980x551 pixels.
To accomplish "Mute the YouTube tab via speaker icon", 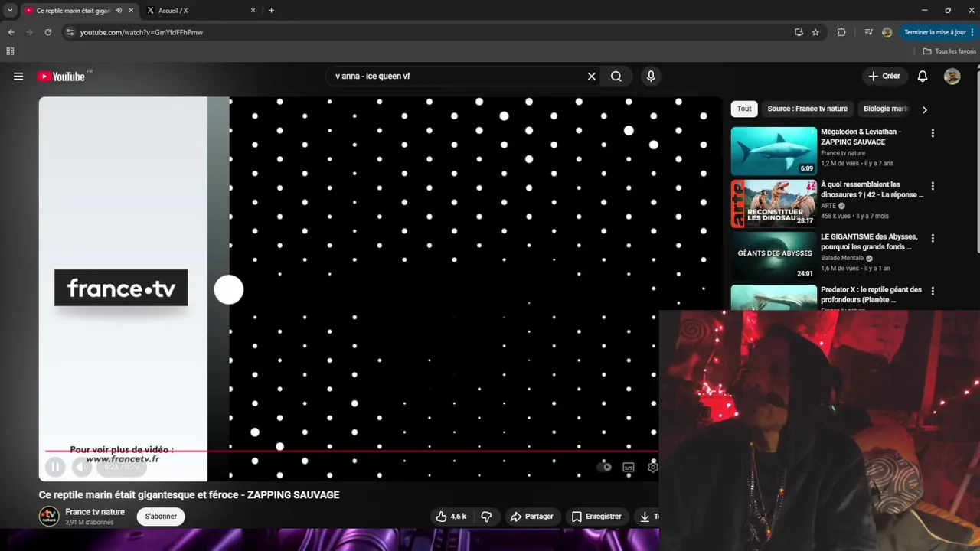I will point(119,11).
